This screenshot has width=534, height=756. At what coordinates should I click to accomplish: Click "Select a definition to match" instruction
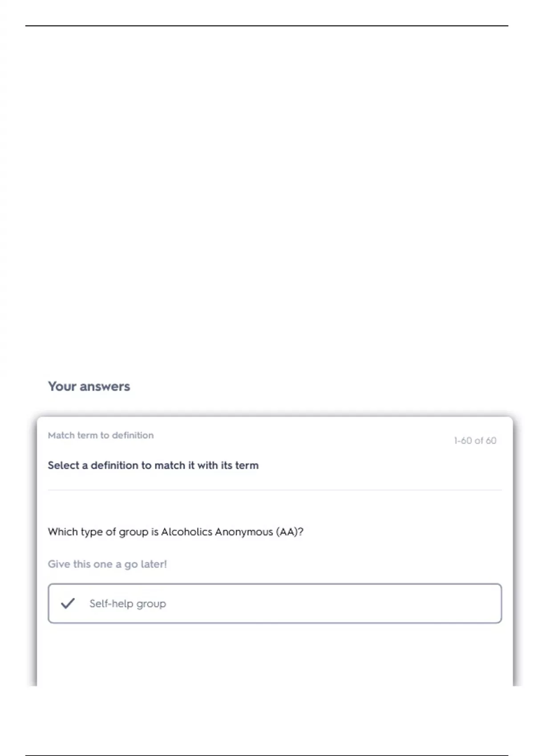[x=153, y=465]
